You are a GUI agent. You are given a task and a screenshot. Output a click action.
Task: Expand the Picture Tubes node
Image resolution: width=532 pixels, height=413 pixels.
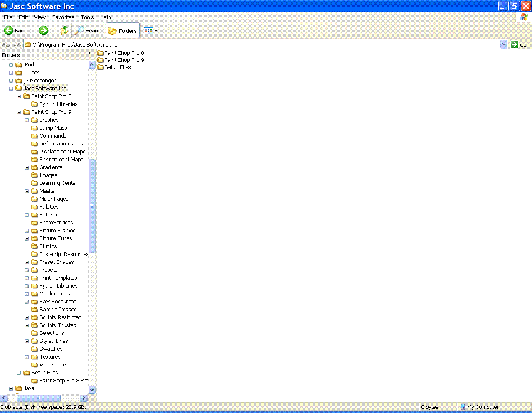tap(27, 238)
